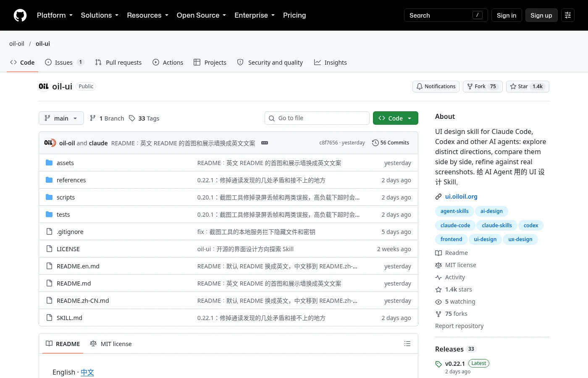This screenshot has height=378, width=588.
Task: Open the Insights tab
Action: 331,62
